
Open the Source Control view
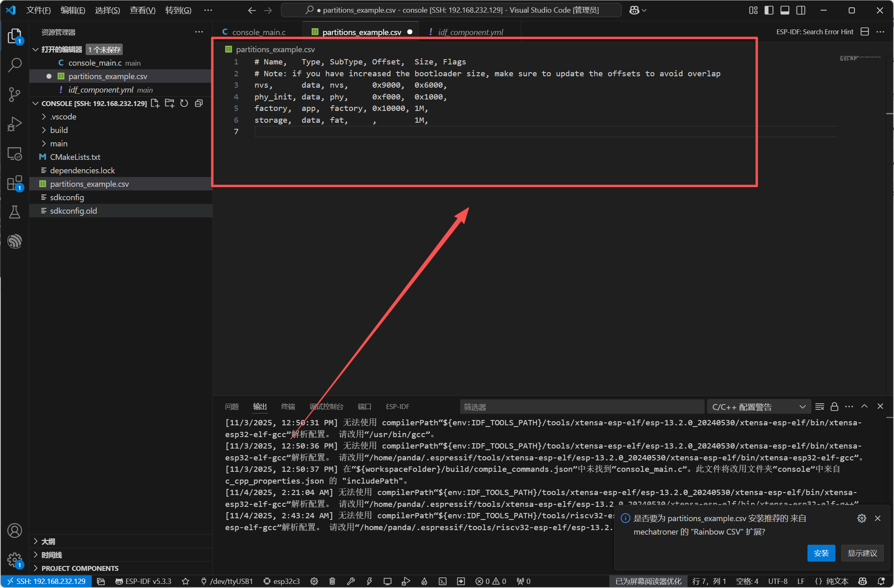tap(15, 95)
